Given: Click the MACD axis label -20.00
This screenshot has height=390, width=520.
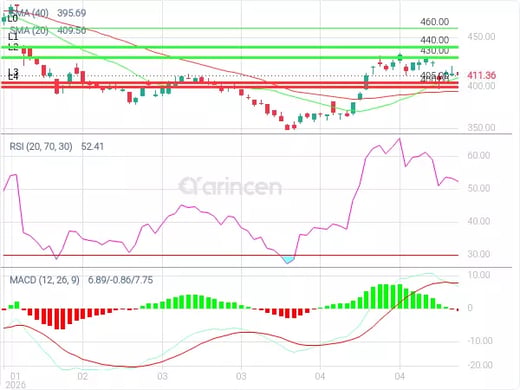Looking at the screenshot, I should tap(480, 365).
